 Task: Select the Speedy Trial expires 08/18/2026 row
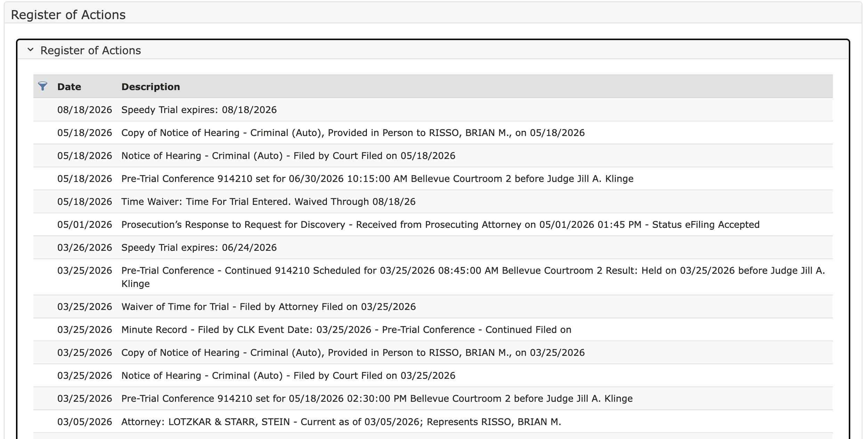pos(433,110)
